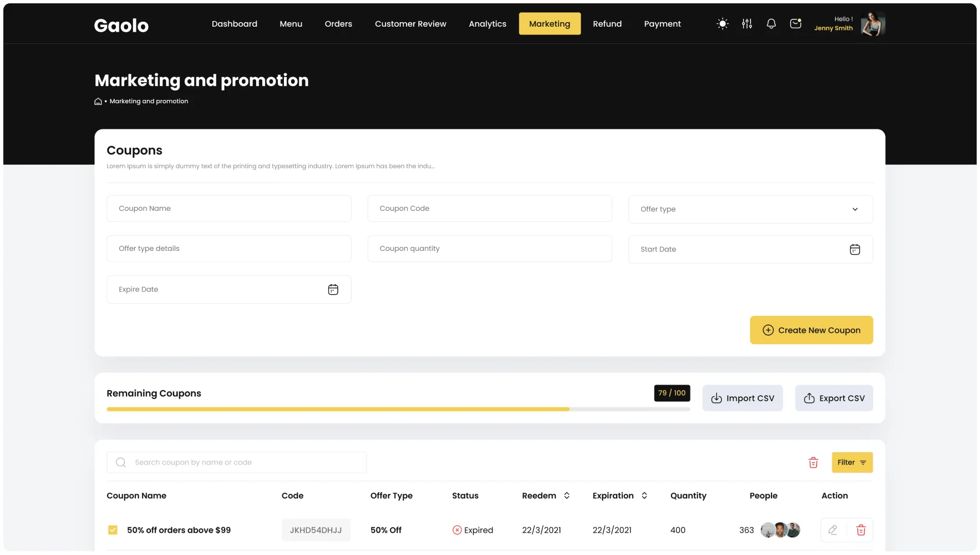Click the Coupon Code input field
The height and width of the screenshot is (555, 980).
(x=490, y=209)
